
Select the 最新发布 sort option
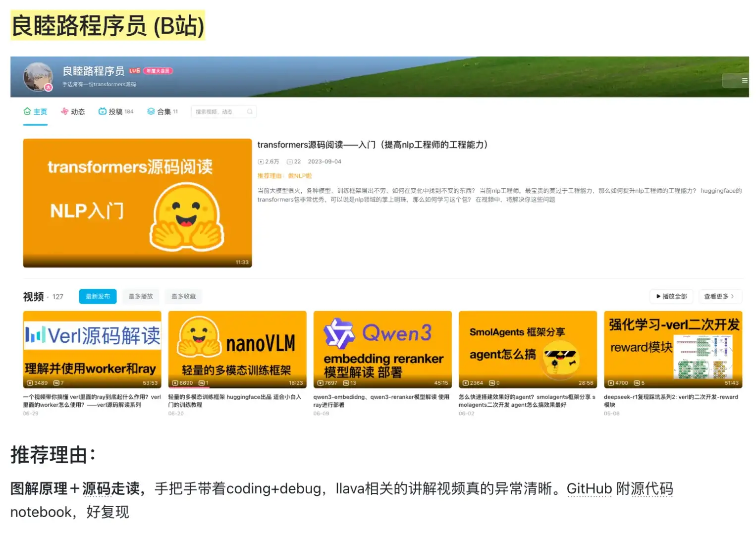point(98,296)
